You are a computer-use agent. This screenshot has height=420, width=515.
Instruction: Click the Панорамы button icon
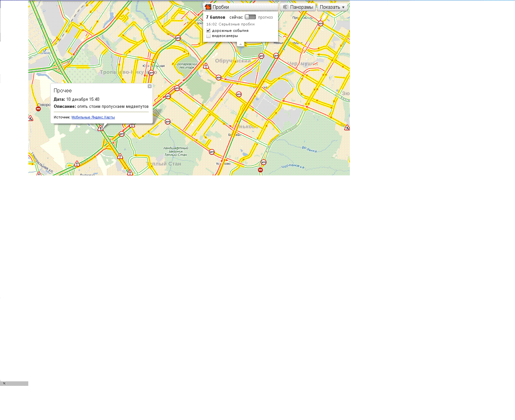(285, 7)
